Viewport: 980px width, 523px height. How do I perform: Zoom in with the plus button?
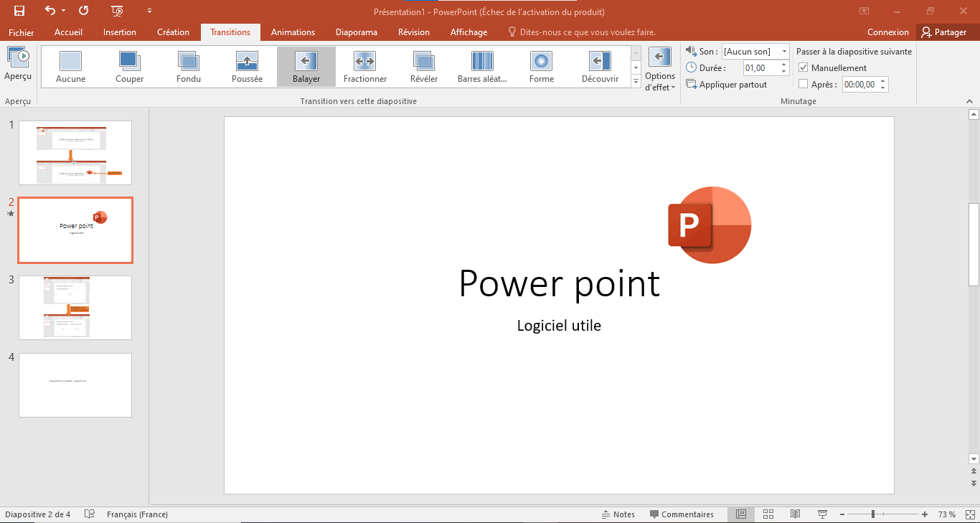pyautogui.click(x=925, y=514)
